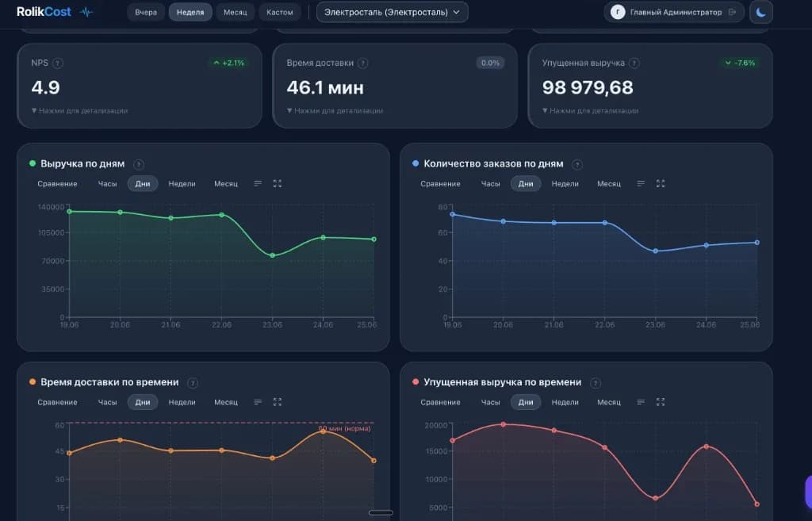Select Сравнение in Упущенная выручка chart
The image size is (812, 521).
click(440, 402)
